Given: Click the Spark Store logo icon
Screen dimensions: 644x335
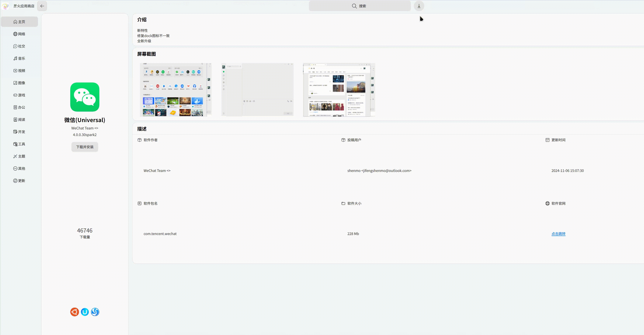Looking at the screenshot, I should pos(5,6).
